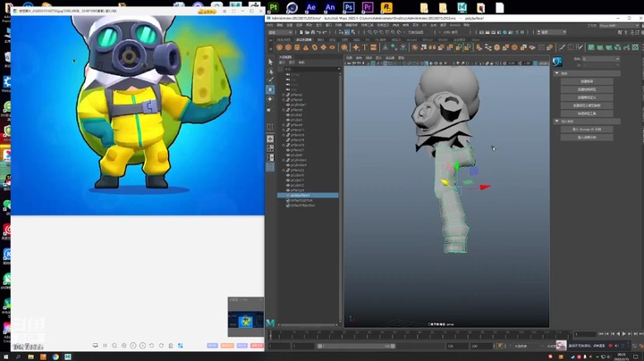Create a polygon cone from the shelf

point(306,47)
